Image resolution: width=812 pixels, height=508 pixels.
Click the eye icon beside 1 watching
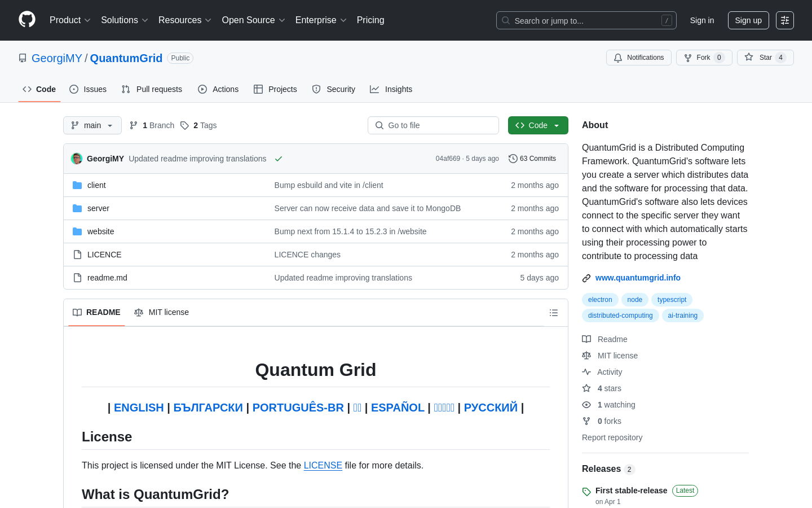[x=586, y=405]
